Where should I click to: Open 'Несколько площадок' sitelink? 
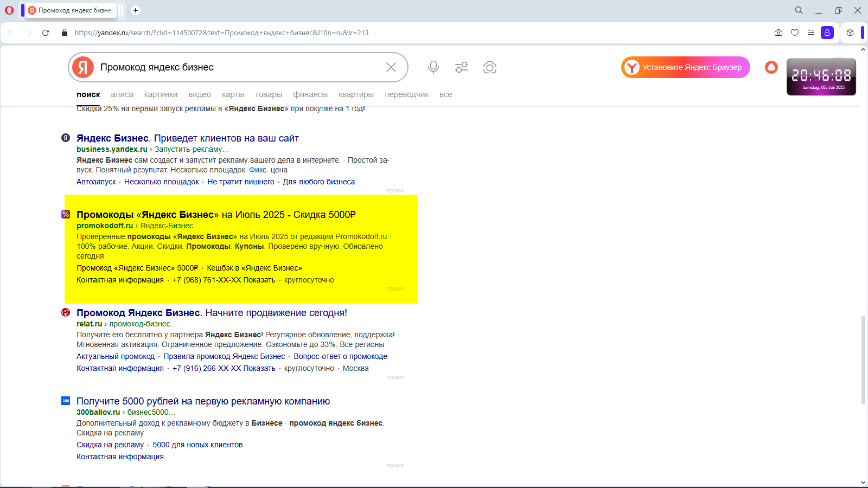(x=162, y=182)
